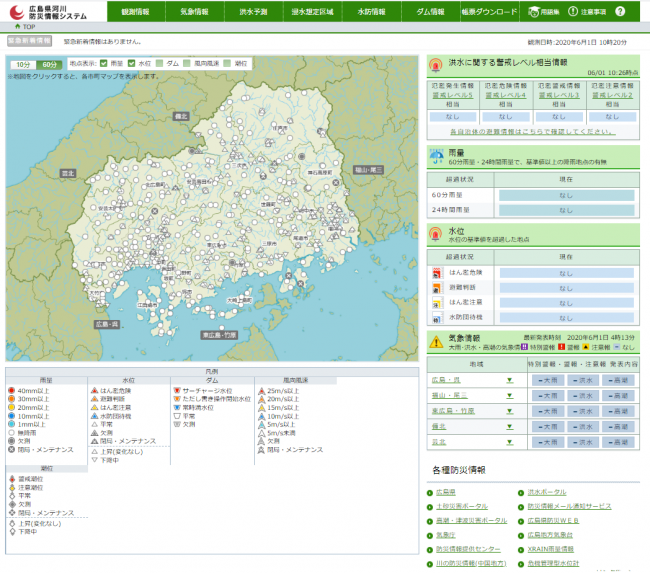Click the green bullet icon beside 洪水ポータル
650x573 pixels.
521,493
